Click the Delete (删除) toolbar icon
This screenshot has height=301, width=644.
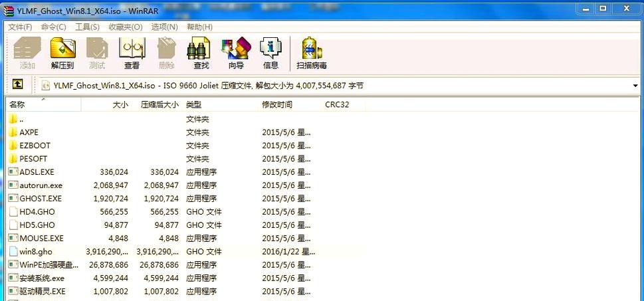click(x=167, y=48)
